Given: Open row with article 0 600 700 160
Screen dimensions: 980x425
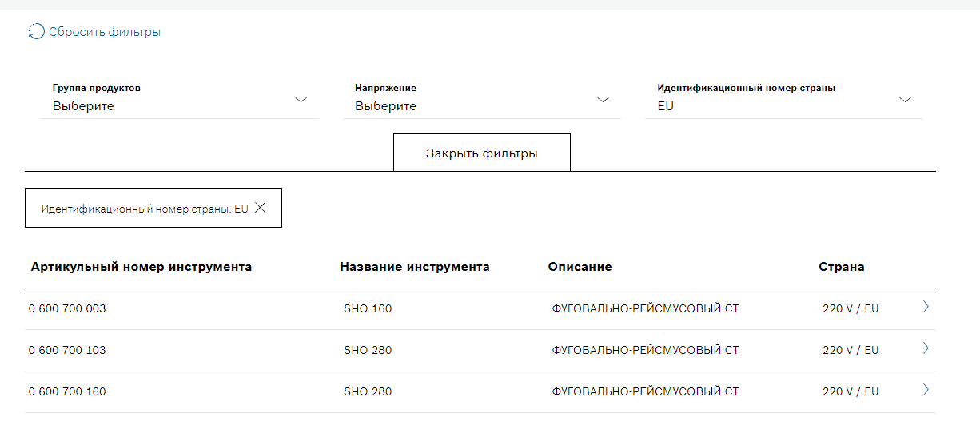Looking at the screenshot, I should 480,391.
